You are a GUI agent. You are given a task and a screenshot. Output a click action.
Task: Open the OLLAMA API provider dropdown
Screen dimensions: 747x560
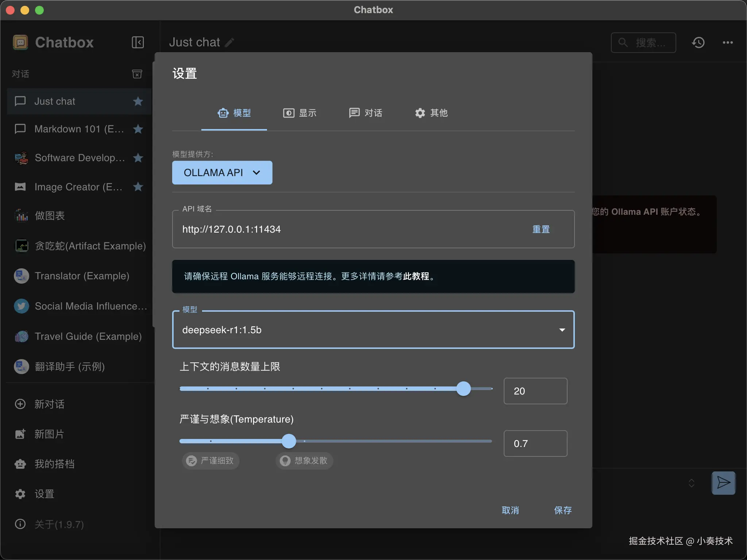click(x=222, y=172)
